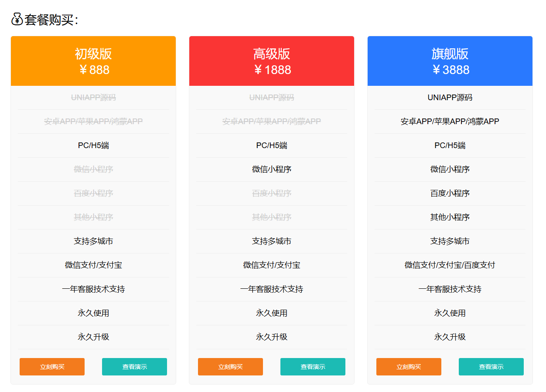
Task: Open 查看演示 for the 初级版 plan
Action: 134,367
